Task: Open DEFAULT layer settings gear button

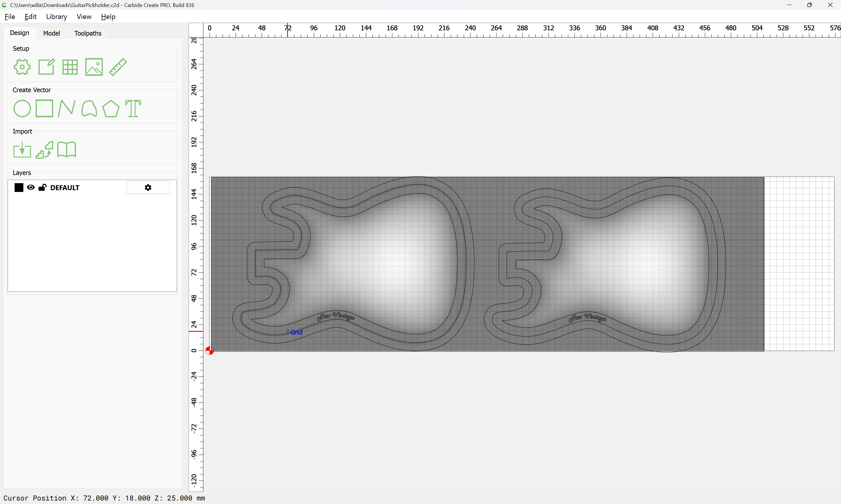Action: [x=148, y=188]
